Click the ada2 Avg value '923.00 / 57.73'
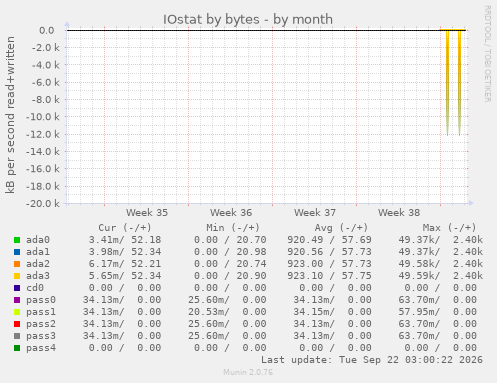This screenshot has width=497, height=383. pos(329,264)
